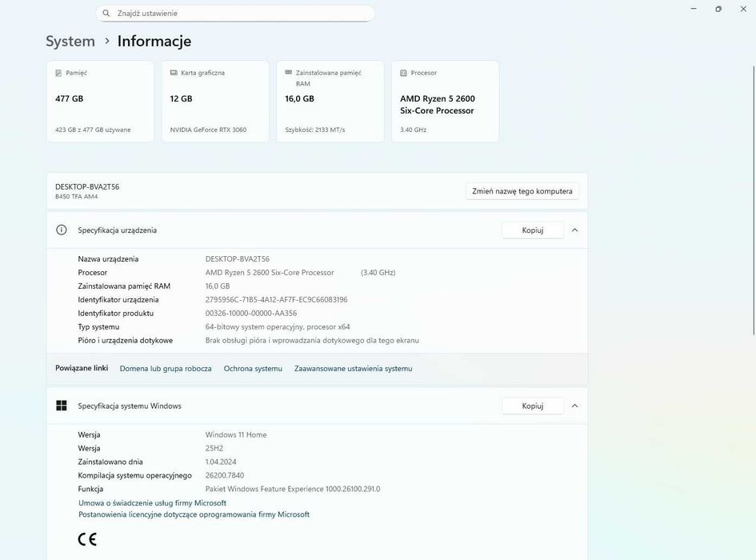756x560 pixels.
Task: Click the Zainstalowana pamięć RAM card icon
Action: [x=288, y=72]
